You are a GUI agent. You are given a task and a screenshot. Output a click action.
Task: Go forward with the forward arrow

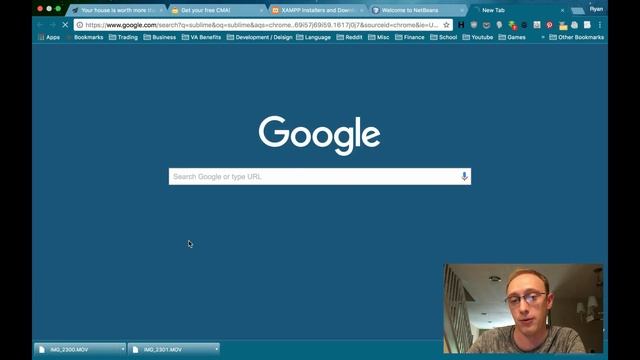pyautogui.click(x=53, y=25)
